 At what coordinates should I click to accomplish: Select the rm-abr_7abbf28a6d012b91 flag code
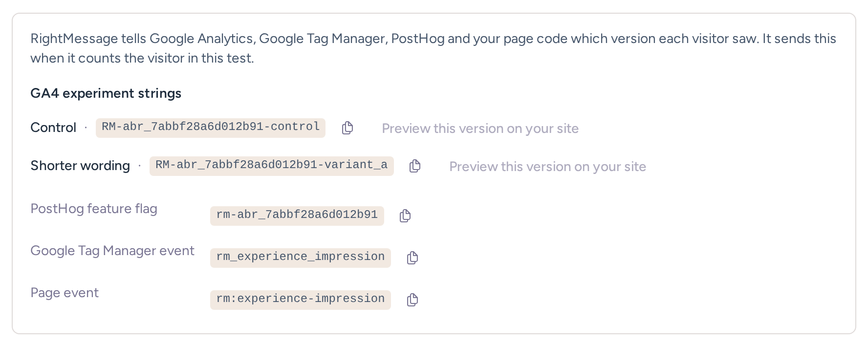click(297, 216)
